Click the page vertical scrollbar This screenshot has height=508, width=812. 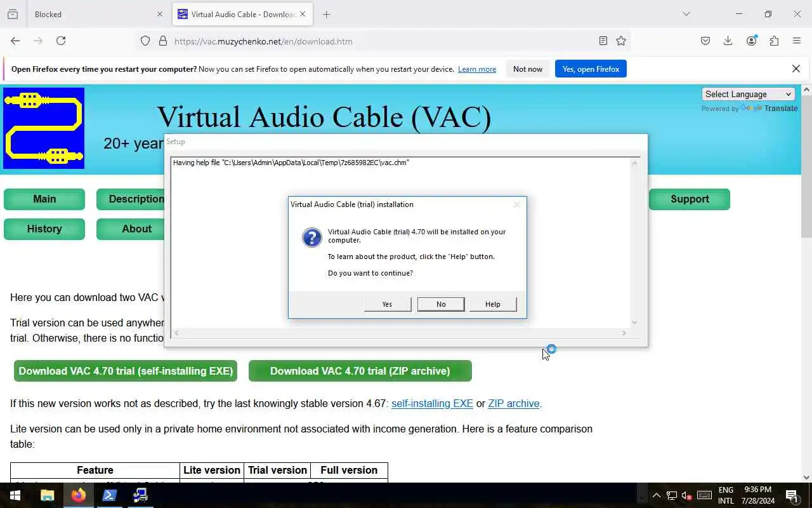[x=806, y=165]
